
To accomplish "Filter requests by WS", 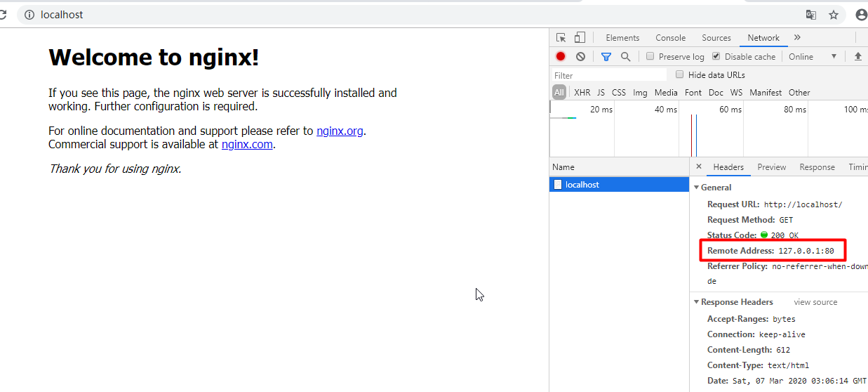I will [736, 92].
